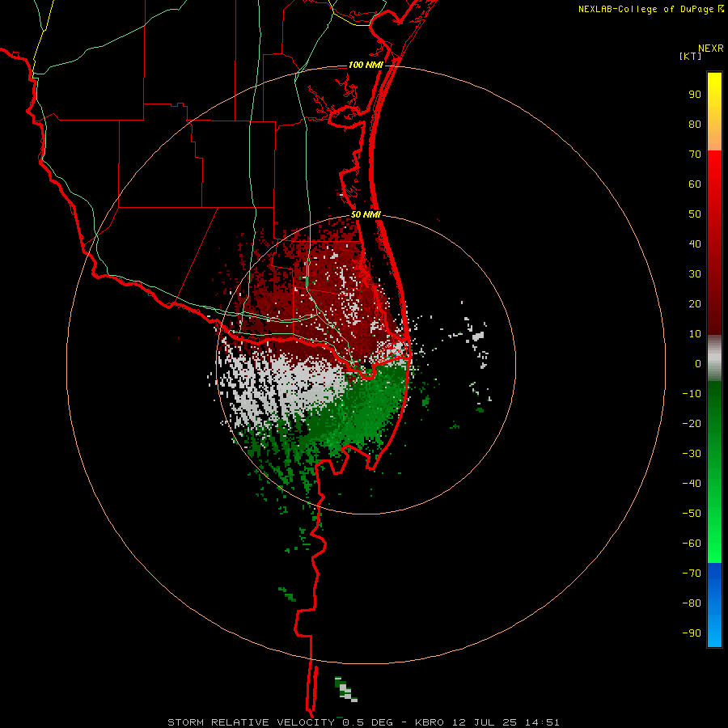Click the -40 scale label
Viewport: 728px width, 728px height.
point(692,484)
